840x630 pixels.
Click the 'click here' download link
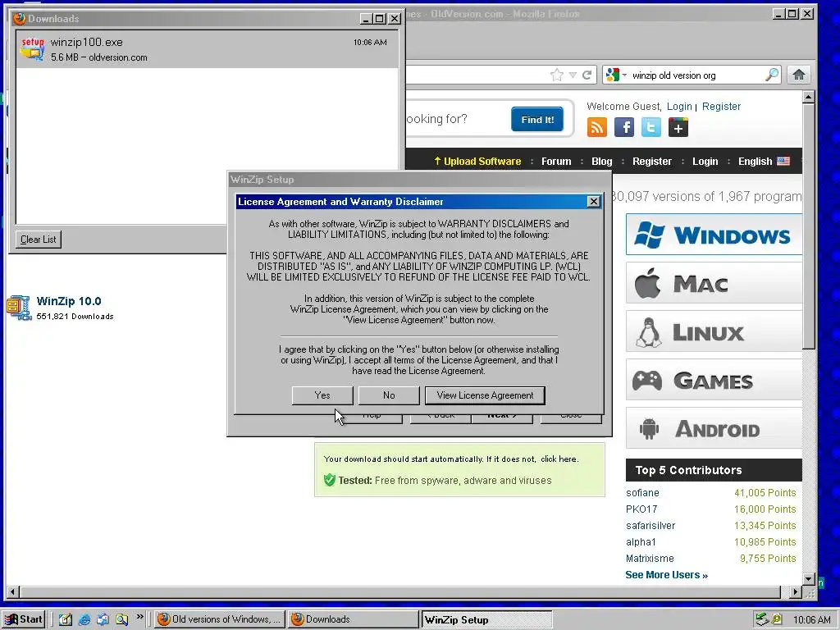[x=558, y=459]
